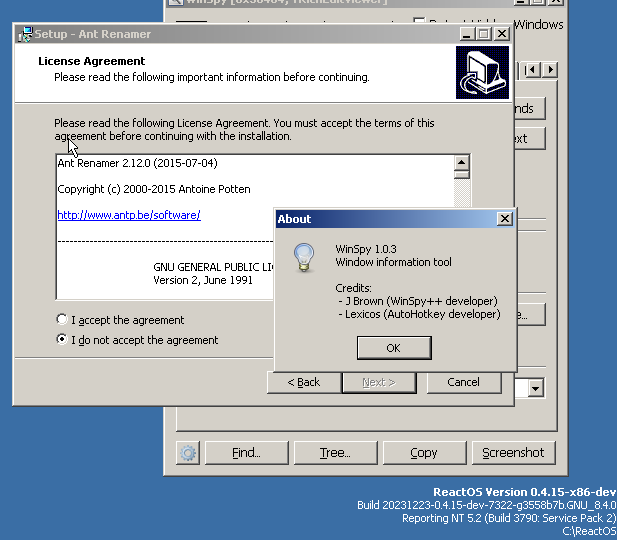
Task: Click the license scrollbar thumb
Action: (x=462, y=175)
